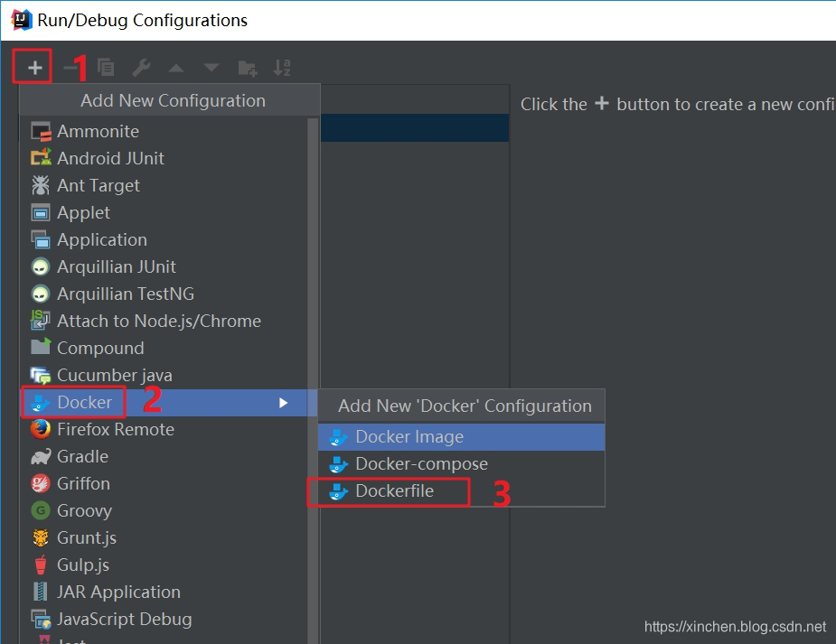Choose Docker Image from the submenu
The image size is (836, 644).
(461, 437)
